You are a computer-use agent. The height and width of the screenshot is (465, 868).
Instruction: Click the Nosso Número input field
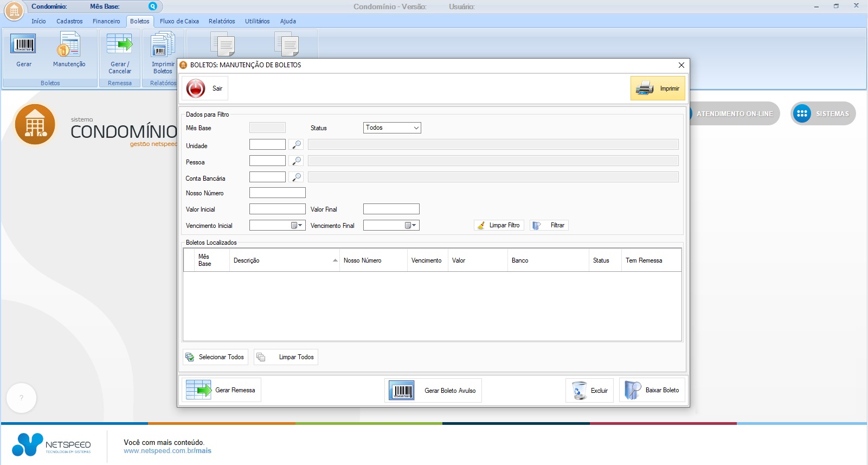(278, 193)
